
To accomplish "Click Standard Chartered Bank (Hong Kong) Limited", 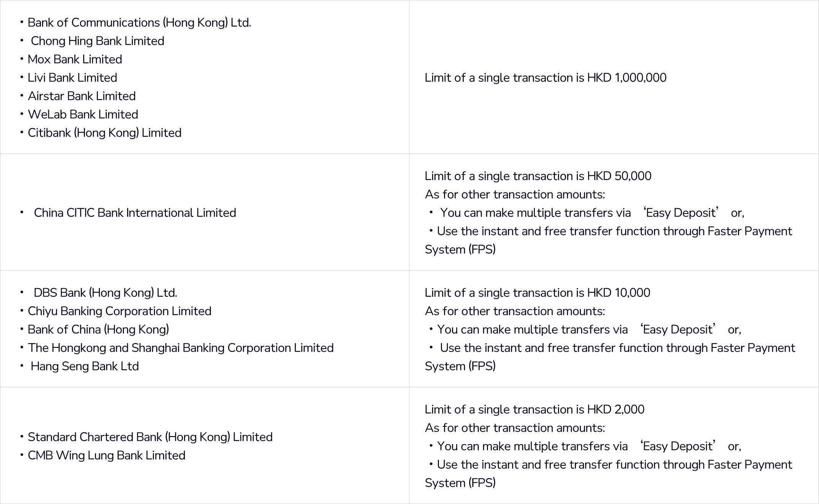I will tap(150, 437).
